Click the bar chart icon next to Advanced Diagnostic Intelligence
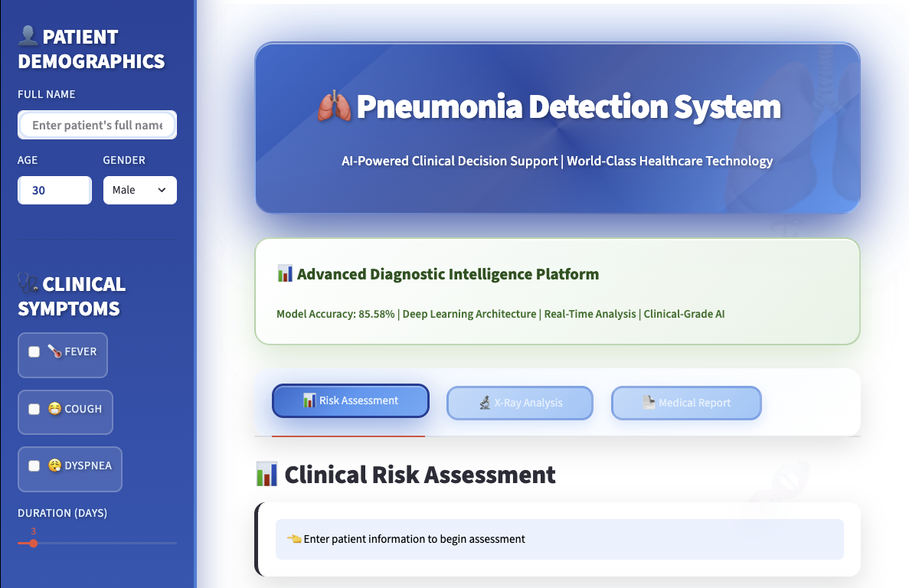 point(284,273)
